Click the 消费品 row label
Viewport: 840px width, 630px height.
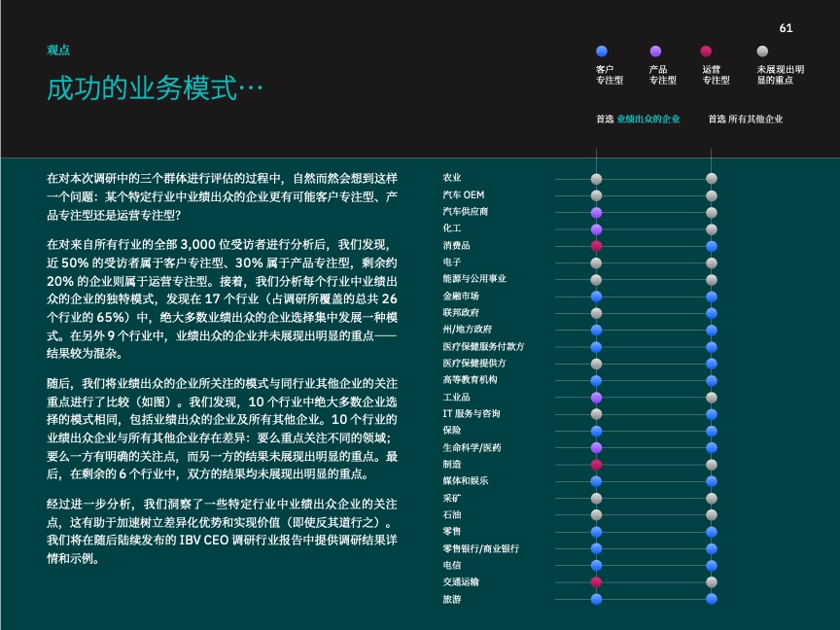coord(456,245)
